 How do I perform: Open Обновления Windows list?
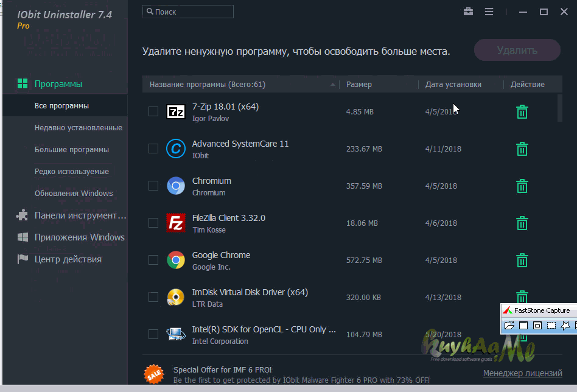pyautogui.click(x=74, y=193)
